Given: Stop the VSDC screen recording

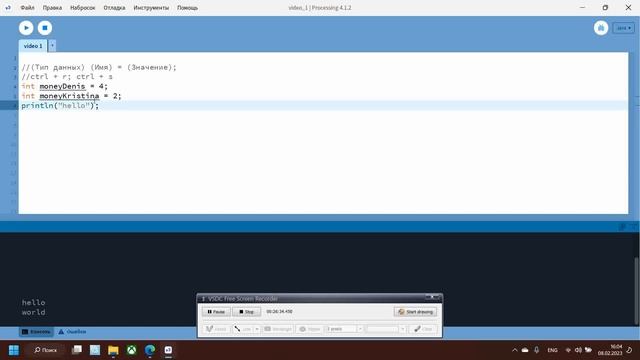Looking at the screenshot, I should [246, 312].
